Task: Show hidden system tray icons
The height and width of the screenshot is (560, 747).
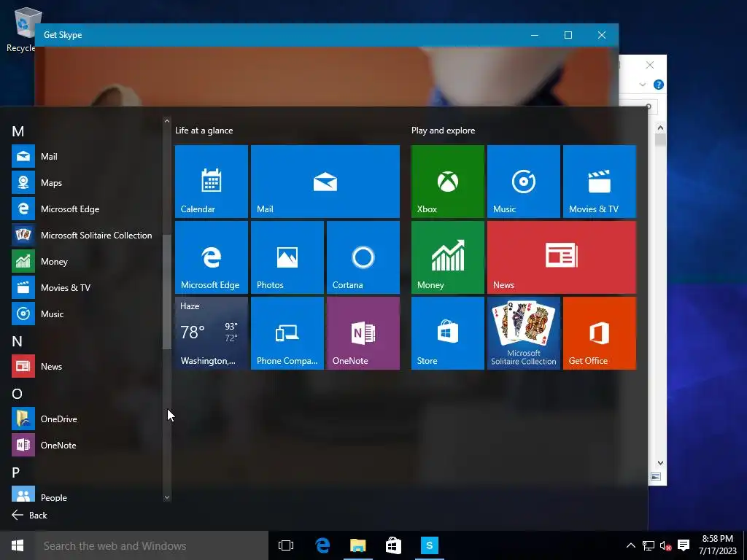Action: (630, 545)
